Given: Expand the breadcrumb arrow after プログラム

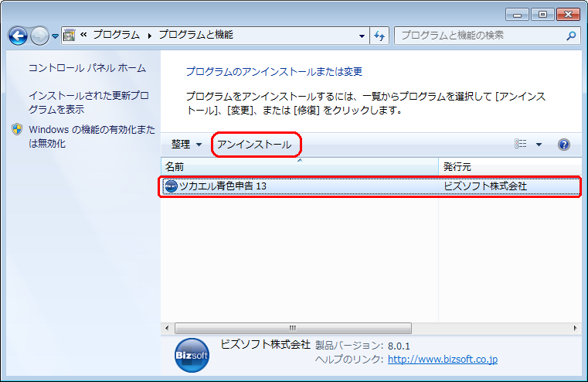Looking at the screenshot, I should click(150, 36).
